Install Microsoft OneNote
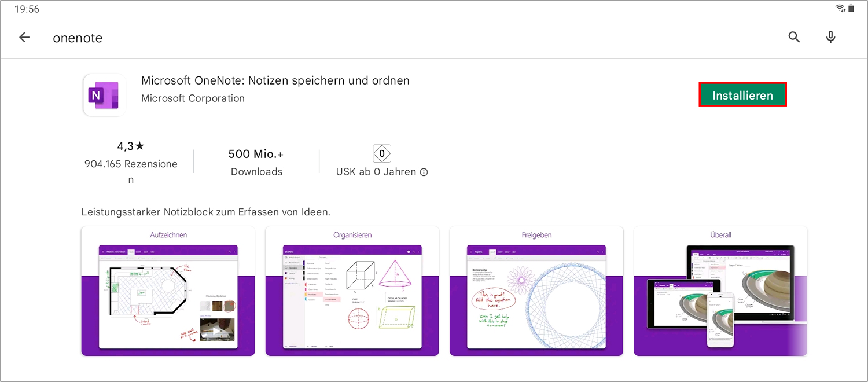 [x=742, y=95]
